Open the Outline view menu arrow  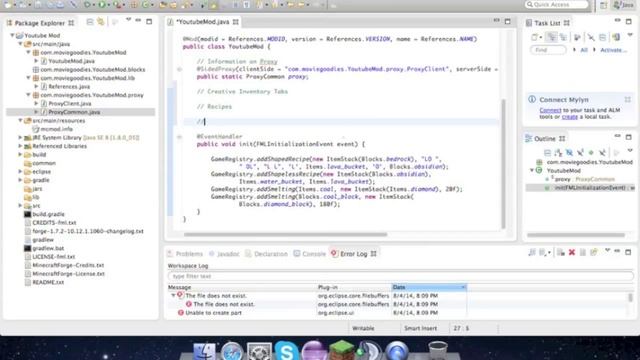(x=630, y=151)
